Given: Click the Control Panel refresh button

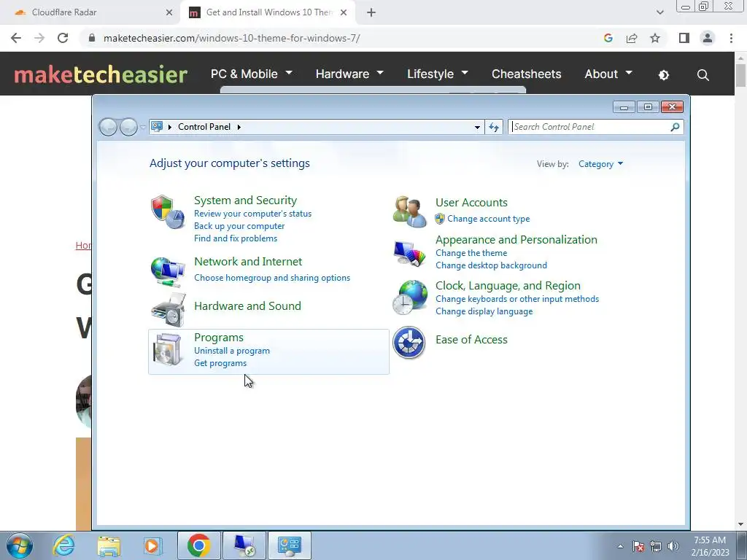Looking at the screenshot, I should tap(494, 127).
